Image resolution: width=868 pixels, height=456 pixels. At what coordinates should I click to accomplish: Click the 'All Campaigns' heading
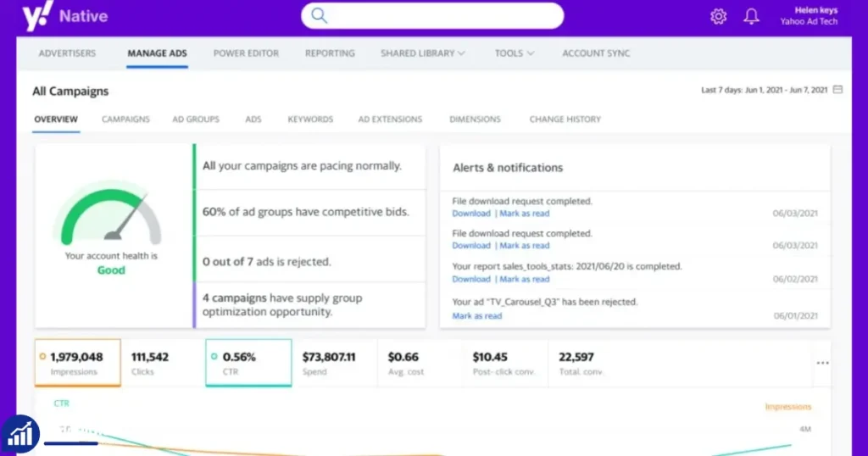pyautogui.click(x=70, y=92)
